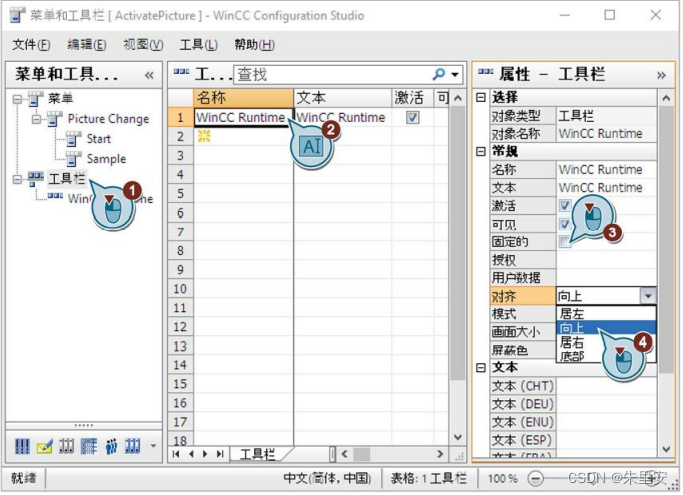Collapse the 文本 property group
This screenshot has width=683, height=495.
coord(481,368)
